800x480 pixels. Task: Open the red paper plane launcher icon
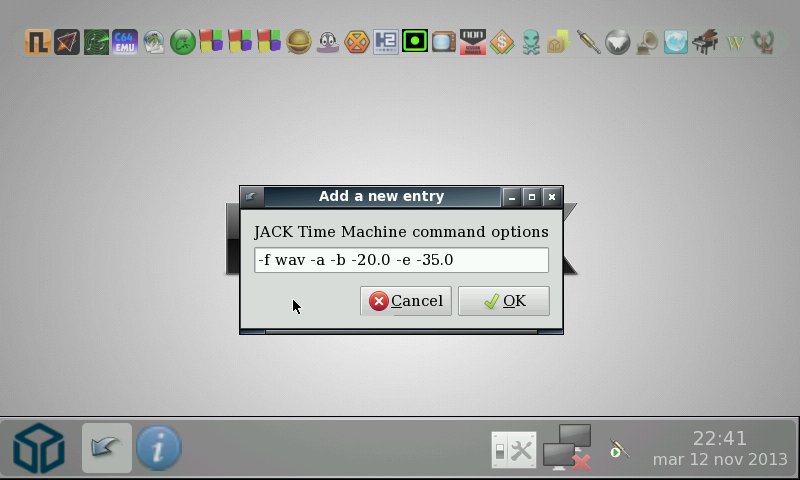click(x=67, y=42)
